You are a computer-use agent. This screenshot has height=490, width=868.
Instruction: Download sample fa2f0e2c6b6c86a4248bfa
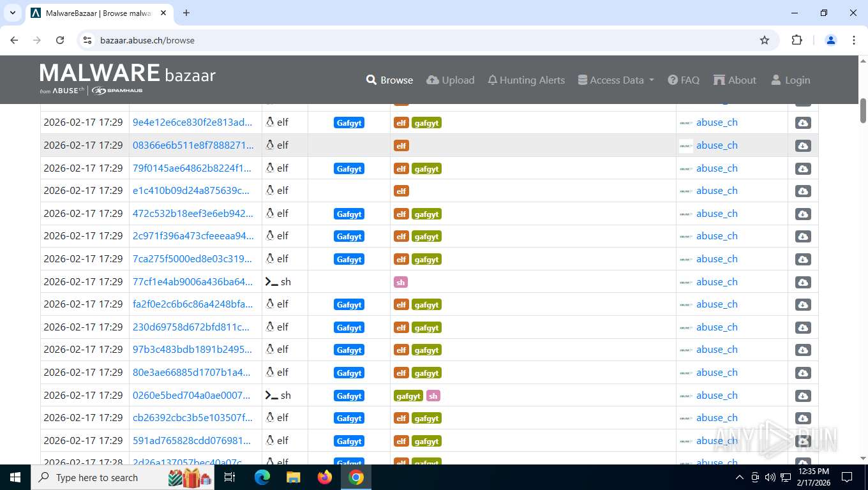click(x=803, y=305)
